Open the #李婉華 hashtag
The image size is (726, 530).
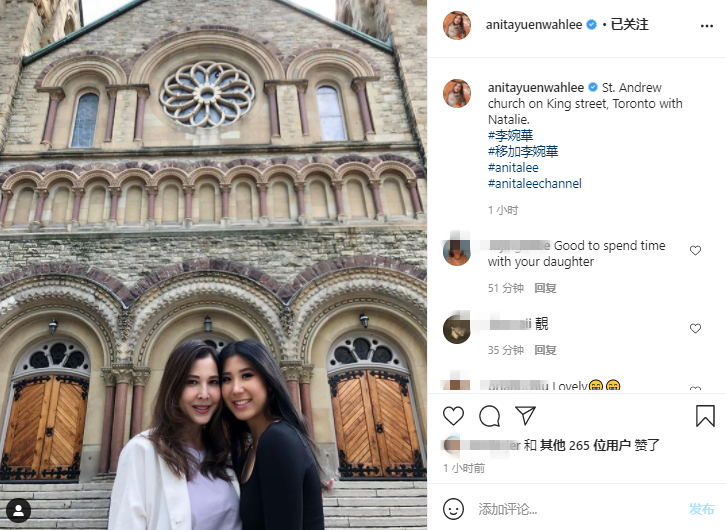point(510,135)
